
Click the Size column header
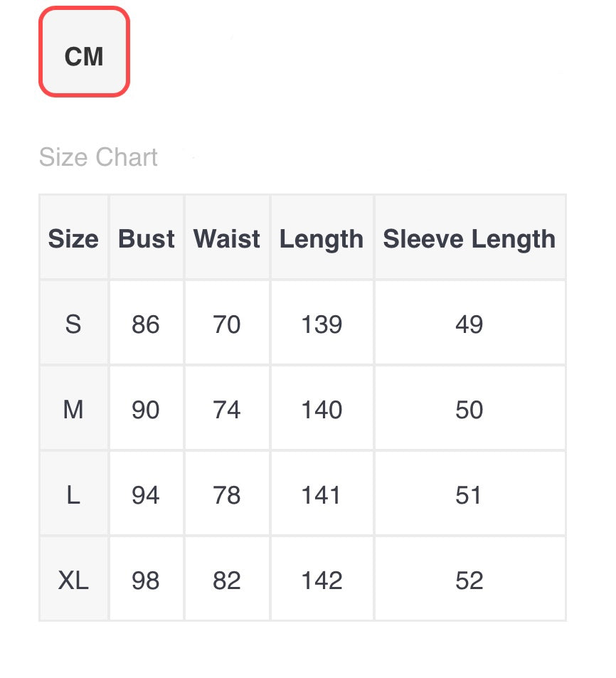[73, 239]
